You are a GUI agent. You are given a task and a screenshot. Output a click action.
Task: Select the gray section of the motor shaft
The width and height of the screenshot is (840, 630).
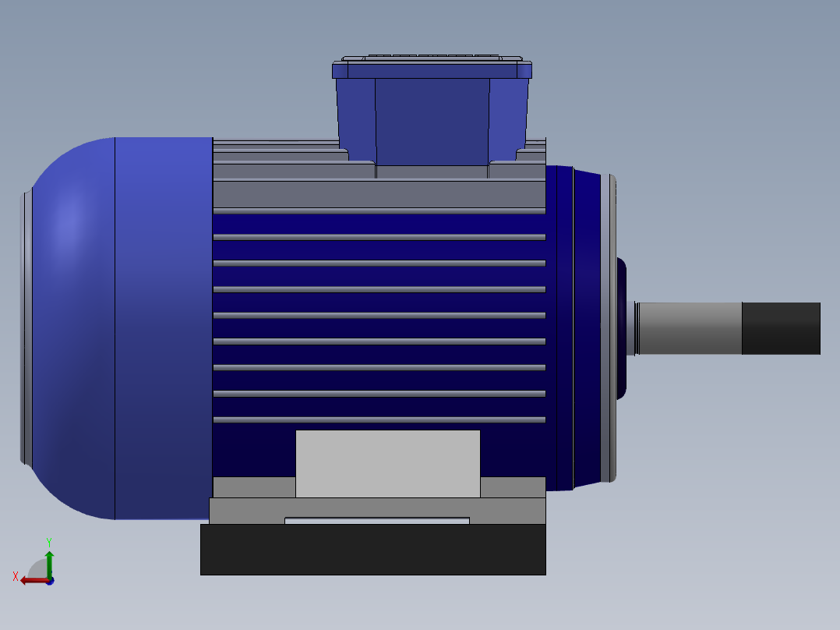689,328
